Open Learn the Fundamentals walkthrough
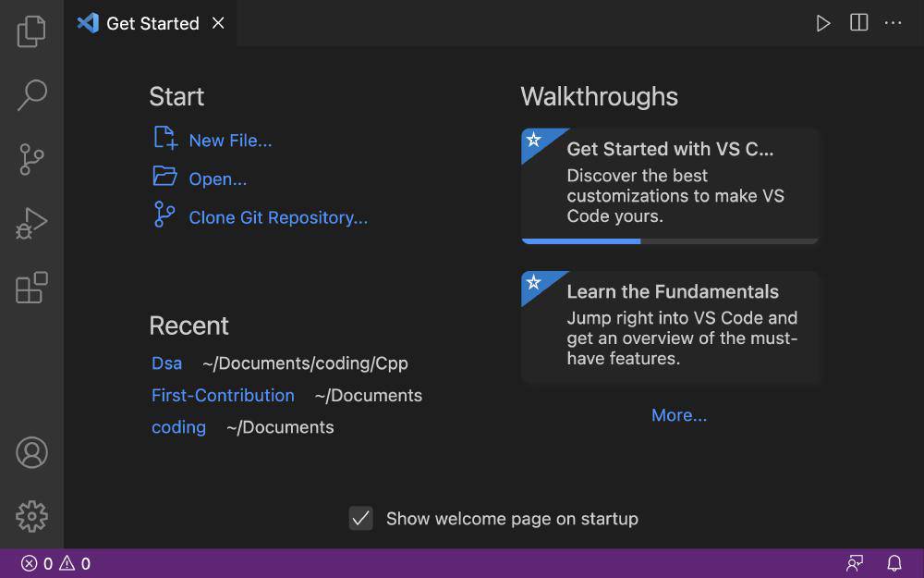This screenshot has height=578, width=924. 671,327
